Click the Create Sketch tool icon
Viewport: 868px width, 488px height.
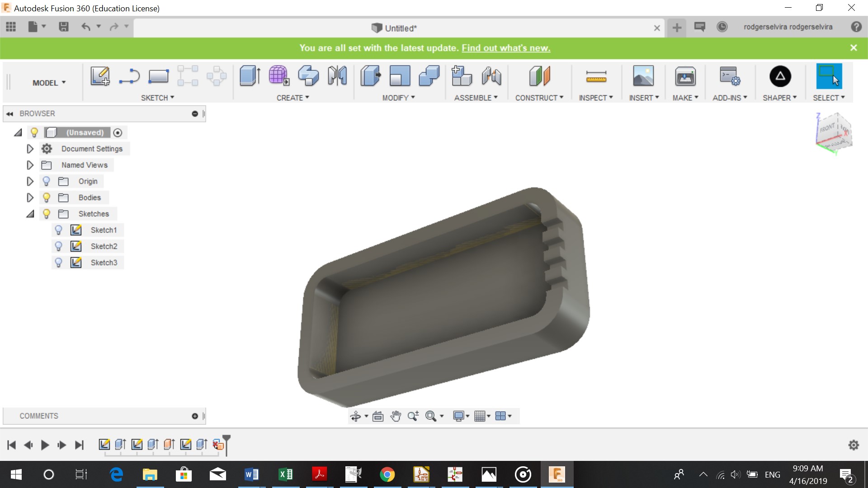click(x=100, y=76)
